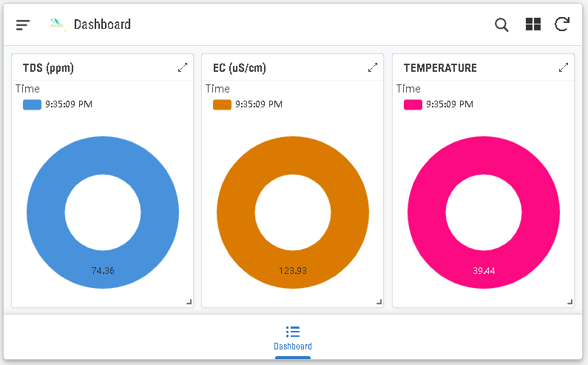Click the logo beside Dashboard title

58,24
